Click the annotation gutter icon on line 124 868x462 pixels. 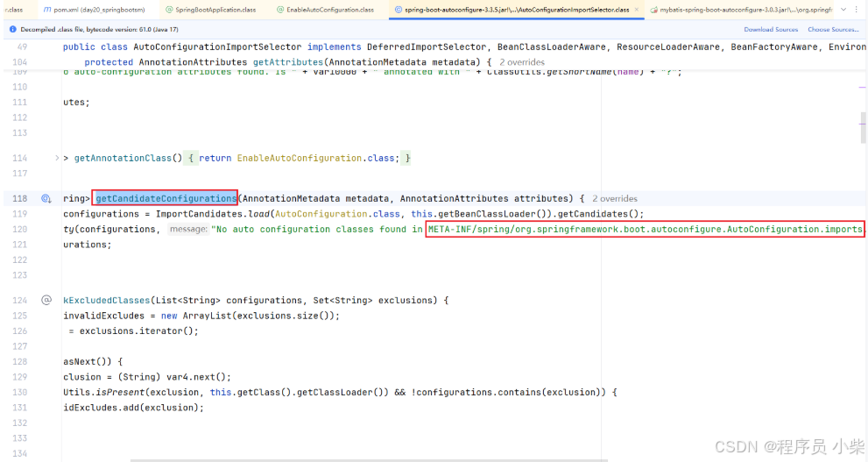pyautogui.click(x=46, y=300)
